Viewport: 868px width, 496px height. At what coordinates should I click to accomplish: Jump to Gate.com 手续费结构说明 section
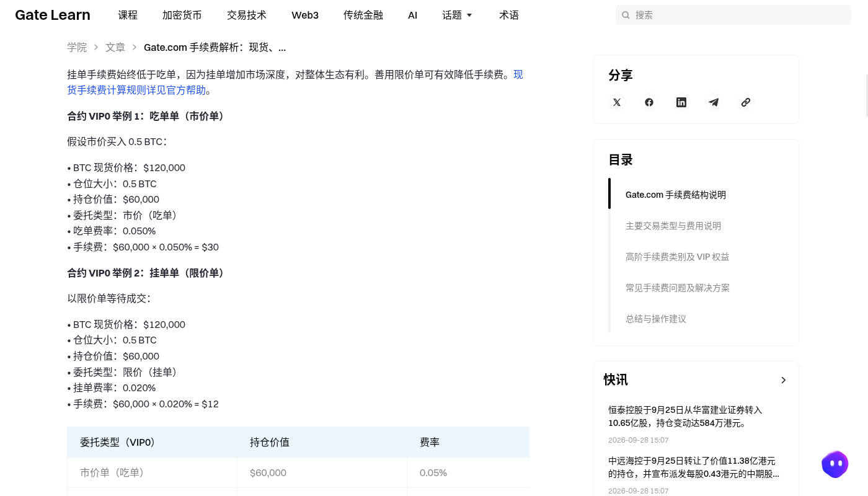(676, 195)
